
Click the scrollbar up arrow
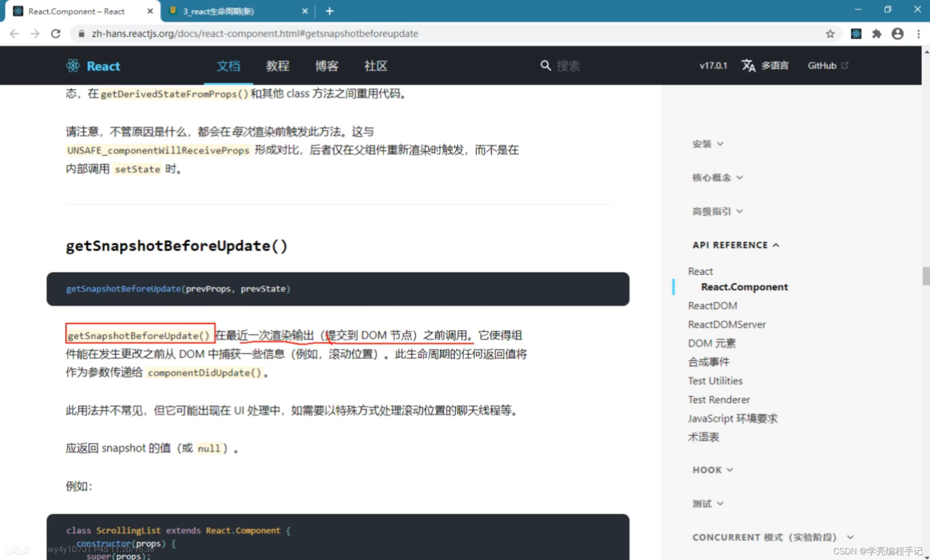[x=926, y=52]
